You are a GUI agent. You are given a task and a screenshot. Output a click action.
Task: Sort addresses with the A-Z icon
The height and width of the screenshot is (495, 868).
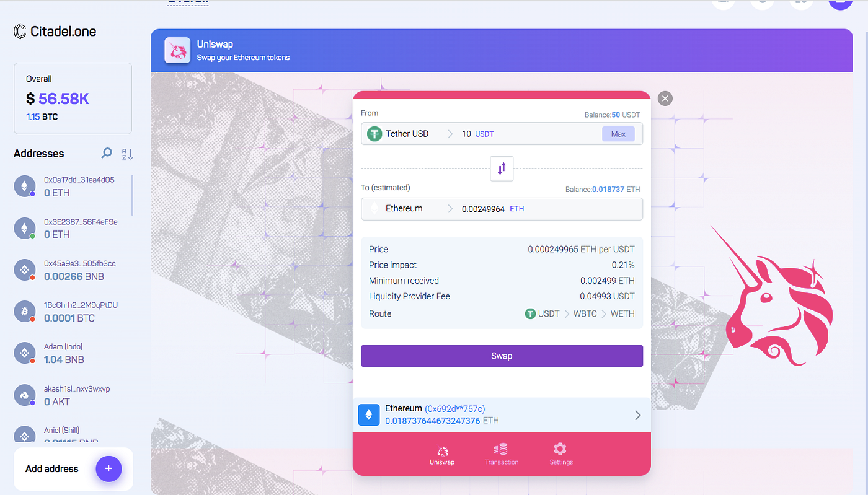click(x=127, y=154)
